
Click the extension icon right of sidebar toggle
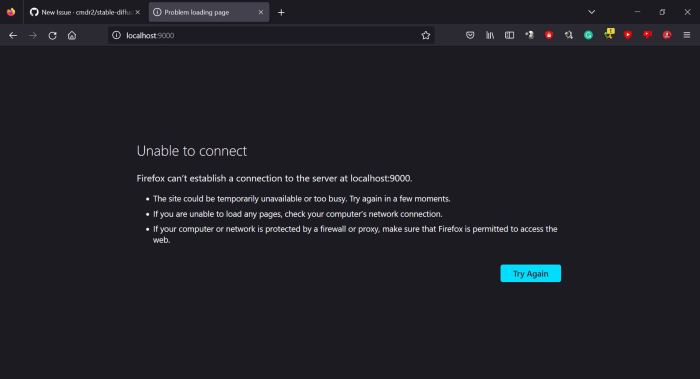[529, 35]
